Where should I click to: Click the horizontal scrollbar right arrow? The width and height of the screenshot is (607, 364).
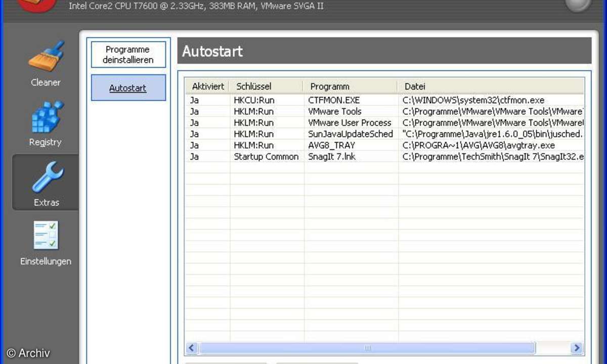point(577,348)
